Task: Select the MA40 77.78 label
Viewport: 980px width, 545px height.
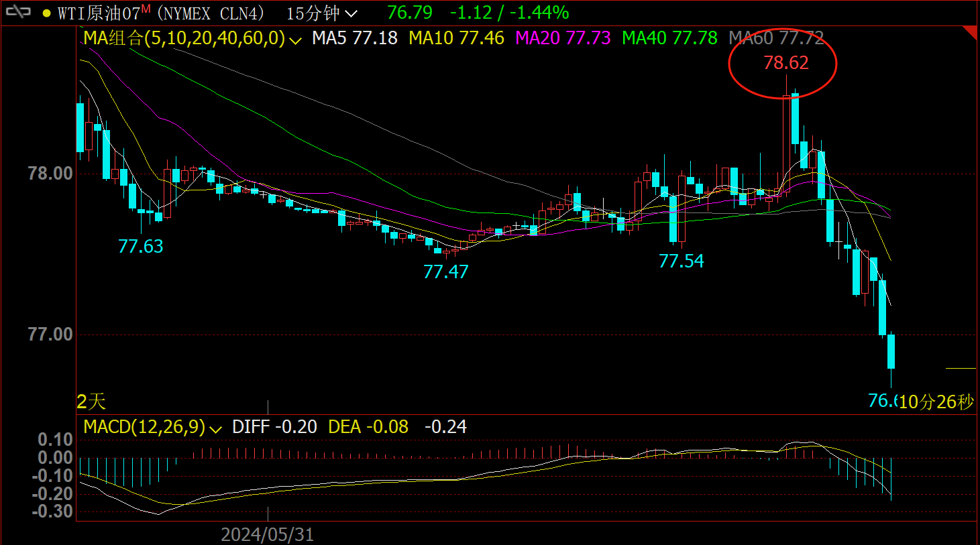Action: (670, 38)
